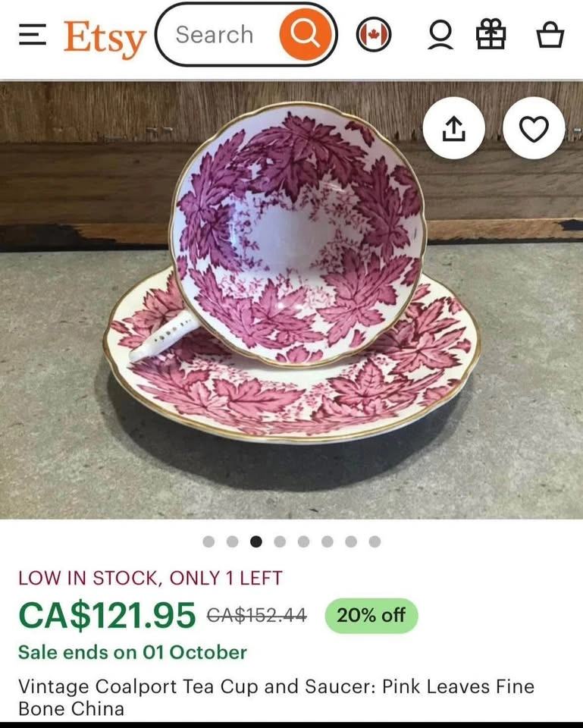Jump to the sixth photo dot
This screenshot has width=583, height=728.
point(328,541)
